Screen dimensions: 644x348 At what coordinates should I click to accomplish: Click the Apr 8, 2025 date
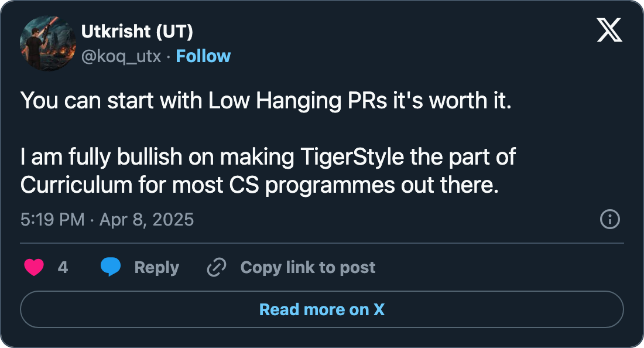tap(146, 220)
